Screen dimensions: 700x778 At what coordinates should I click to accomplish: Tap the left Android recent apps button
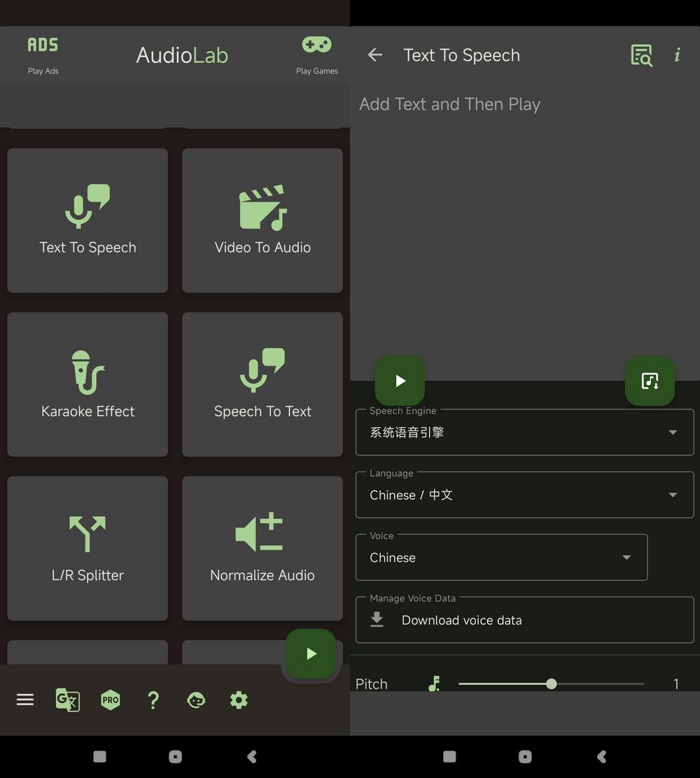pos(99,756)
